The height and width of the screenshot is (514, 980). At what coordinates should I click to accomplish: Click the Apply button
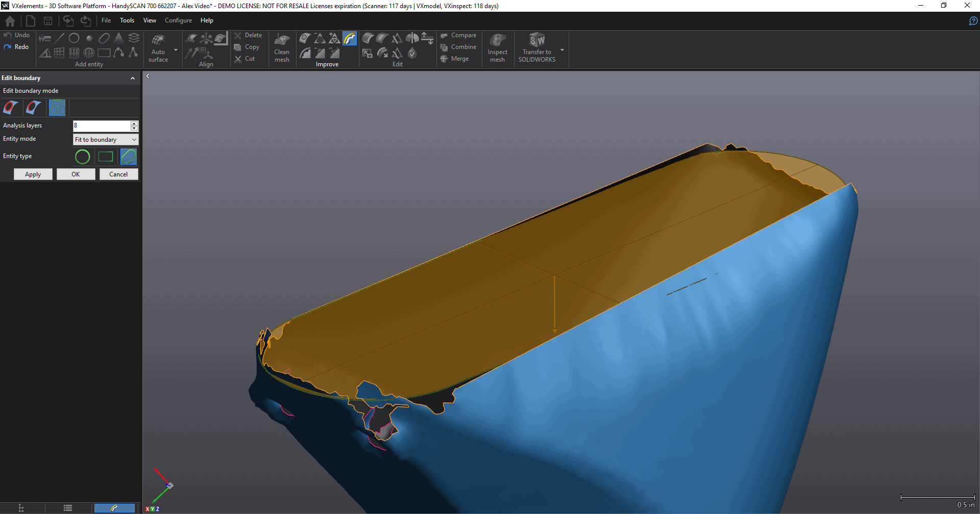(x=33, y=174)
